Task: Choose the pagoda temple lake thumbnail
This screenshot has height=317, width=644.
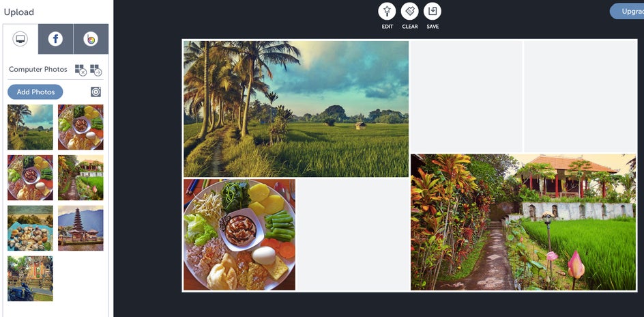Action: 80,228
